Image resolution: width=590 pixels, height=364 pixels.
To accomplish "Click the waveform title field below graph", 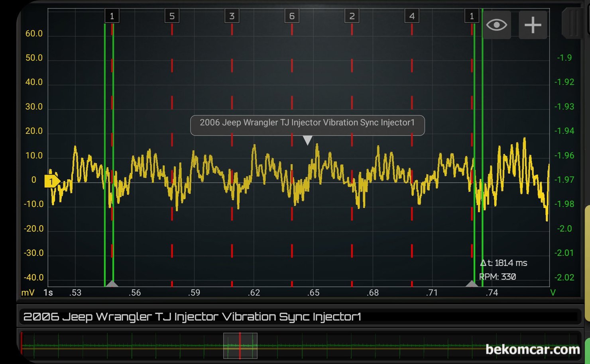I will pyautogui.click(x=299, y=317).
